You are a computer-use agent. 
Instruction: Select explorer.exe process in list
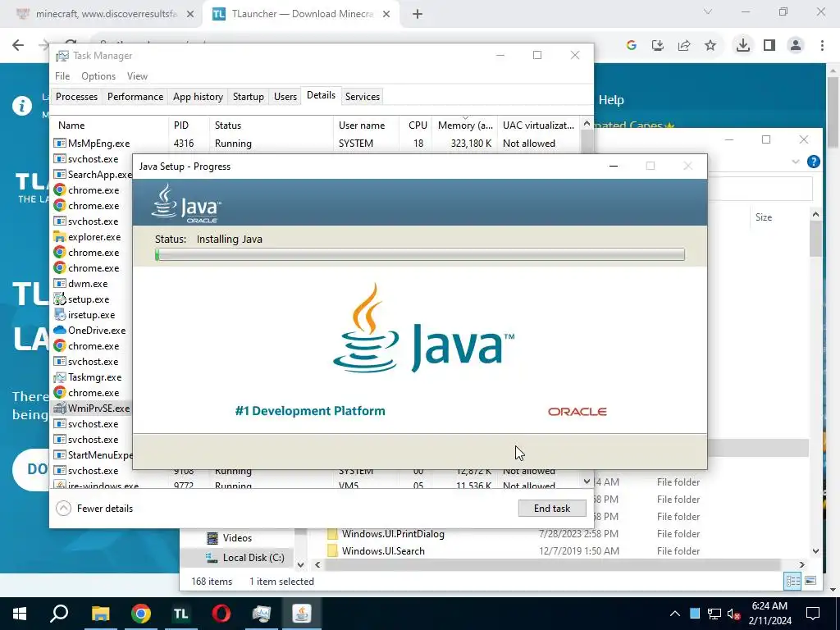[x=92, y=237]
